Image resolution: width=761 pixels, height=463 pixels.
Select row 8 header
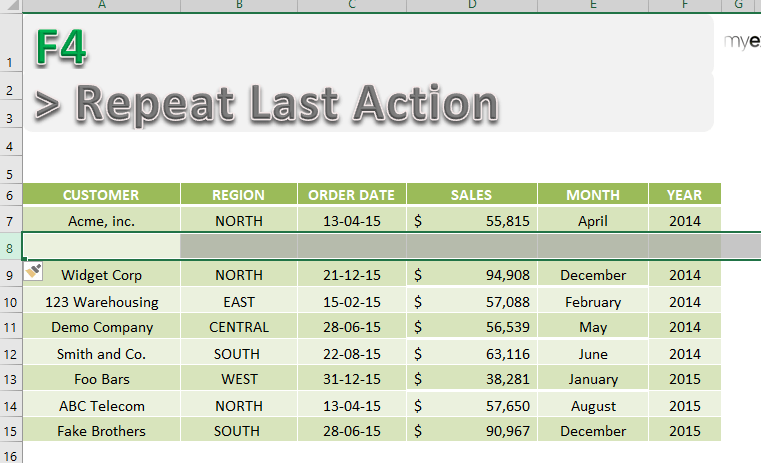tap(11, 248)
